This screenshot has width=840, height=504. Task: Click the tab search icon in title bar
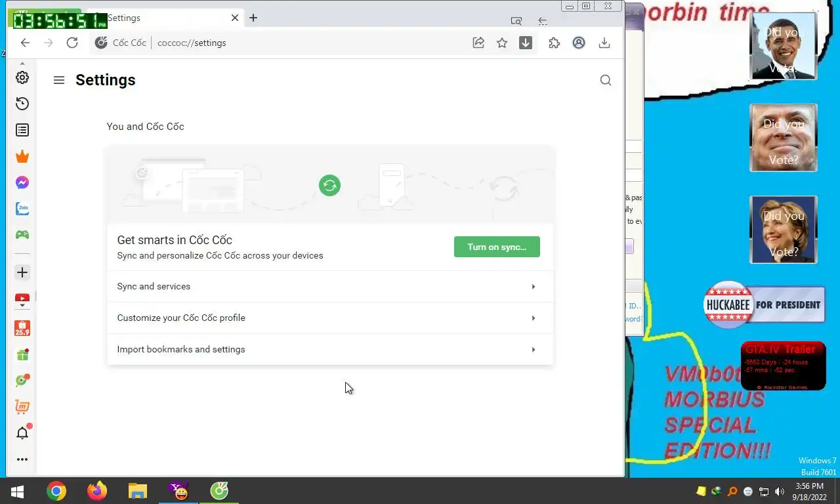[516, 21]
